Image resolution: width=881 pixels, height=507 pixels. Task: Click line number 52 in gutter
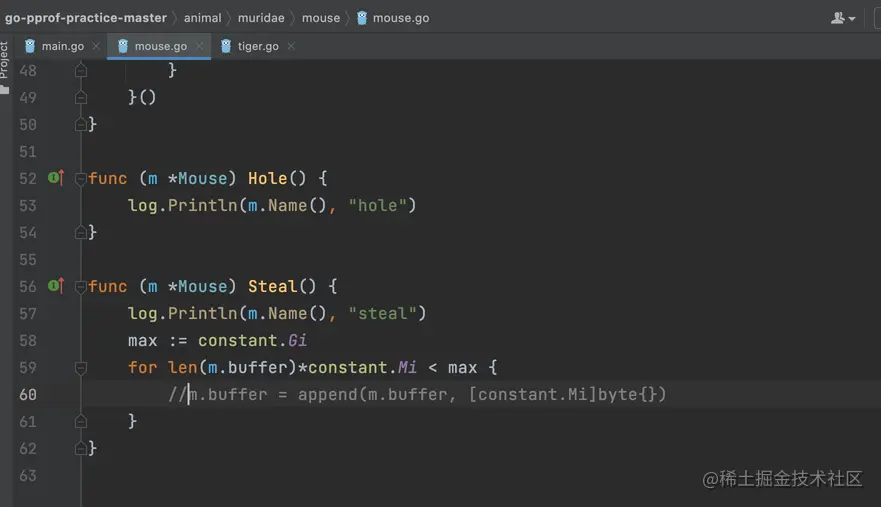click(28, 179)
